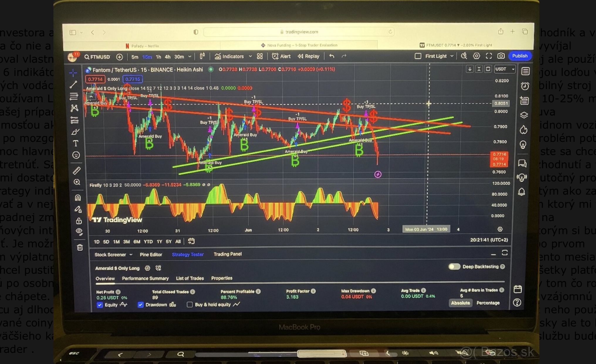
Task: Click the Publish button
Action: (x=520, y=56)
